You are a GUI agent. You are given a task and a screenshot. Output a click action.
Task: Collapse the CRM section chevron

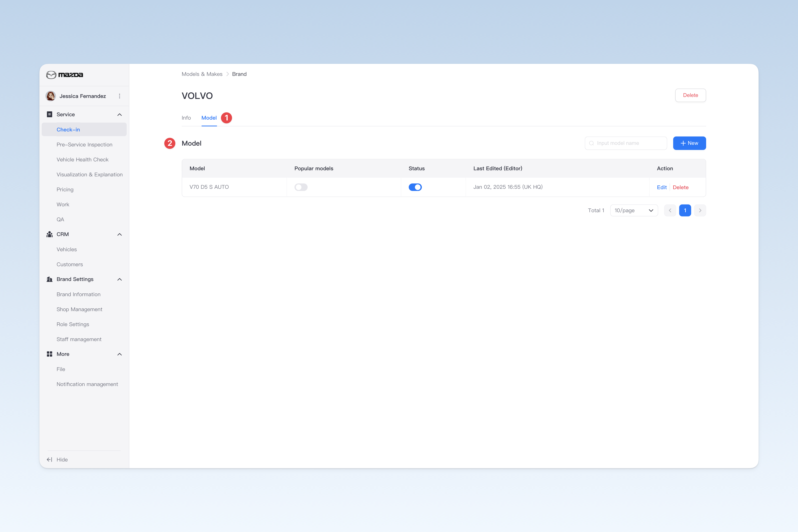(x=119, y=234)
